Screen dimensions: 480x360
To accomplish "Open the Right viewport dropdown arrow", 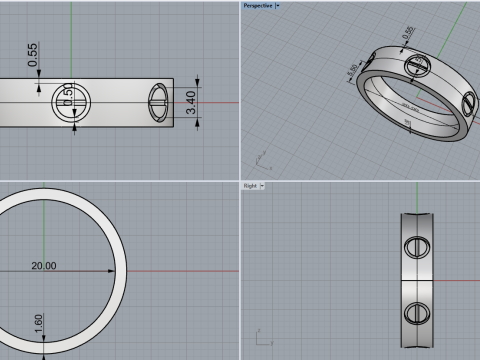I will point(262,186).
